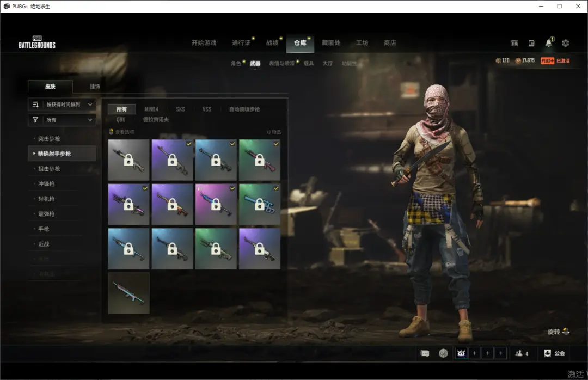Open the 公会 guild button

[x=554, y=353]
